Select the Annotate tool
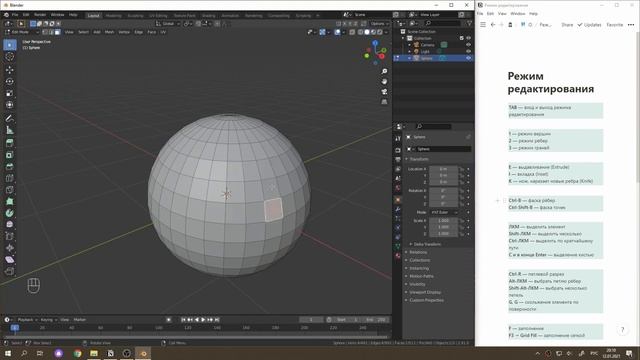The image size is (640, 360). [x=10, y=118]
